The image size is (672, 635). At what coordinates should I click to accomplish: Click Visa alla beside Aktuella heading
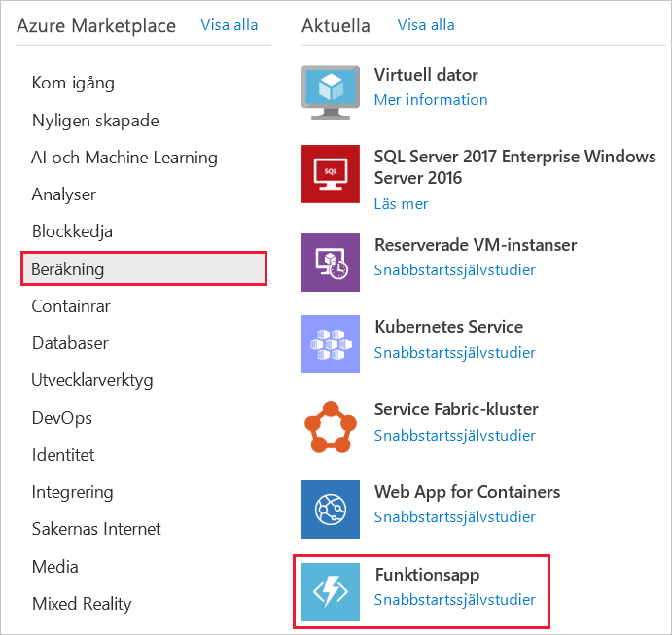click(x=427, y=25)
